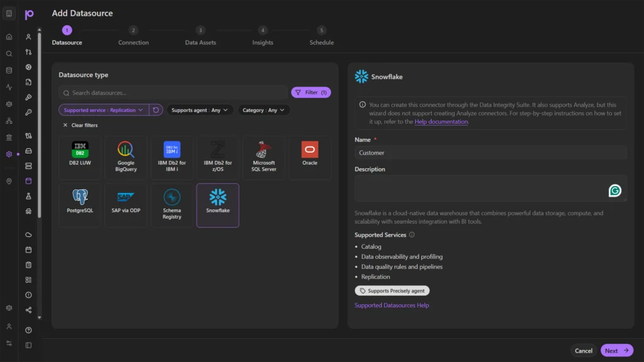Image resolution: width=644 pixels, height=362 pixels.
Task: Go to the Connection step
Action: pyautogui.click(x=133, y=36)
